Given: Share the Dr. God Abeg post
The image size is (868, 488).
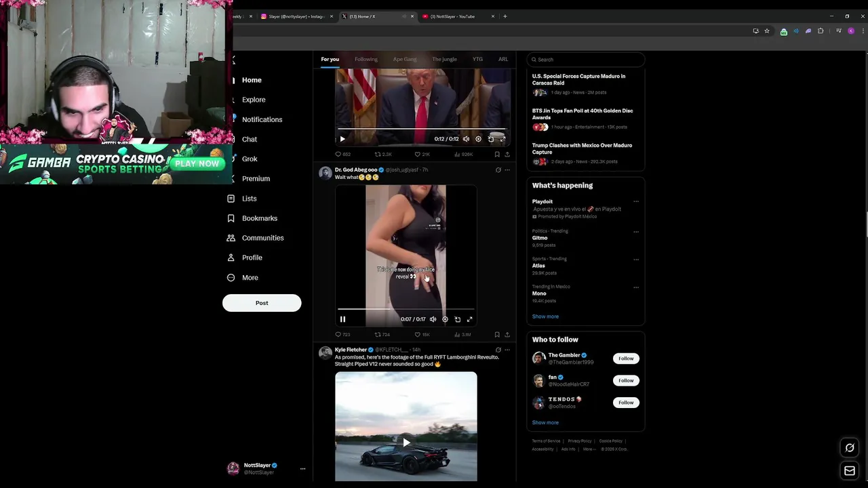Looking at the screenshot, I should pyautogui.click(x=507, y=335).
